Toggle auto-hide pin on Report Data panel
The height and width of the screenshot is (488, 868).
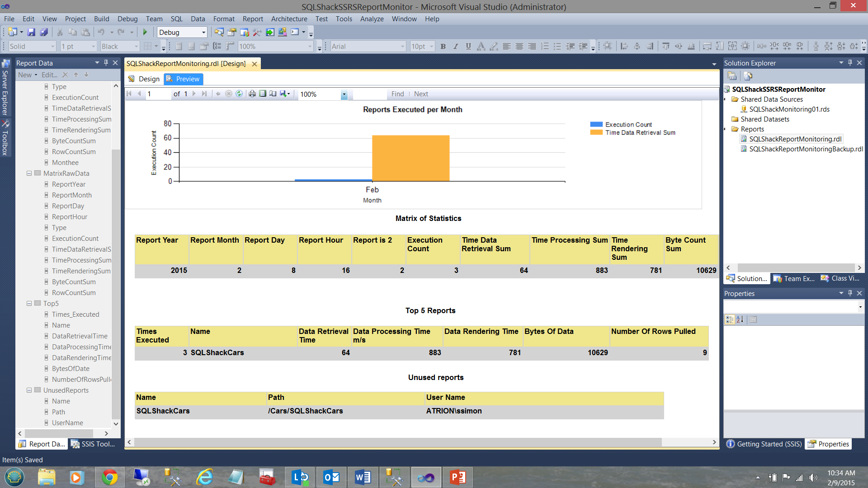[106, 63]
